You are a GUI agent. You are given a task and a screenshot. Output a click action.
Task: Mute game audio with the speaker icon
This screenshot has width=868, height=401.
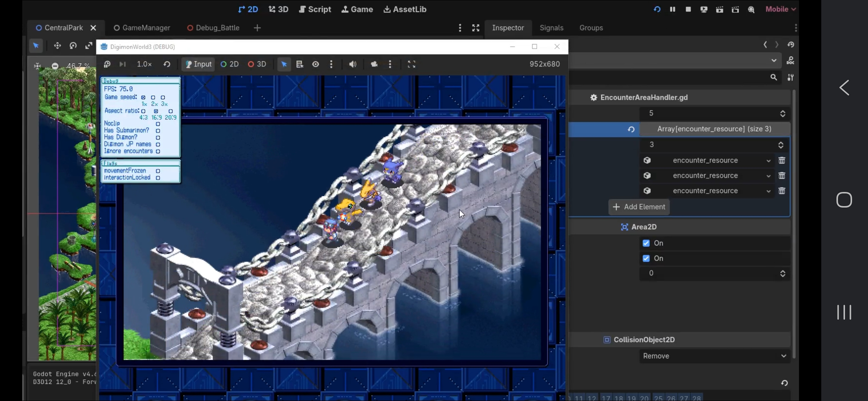(x=353, y=64)
